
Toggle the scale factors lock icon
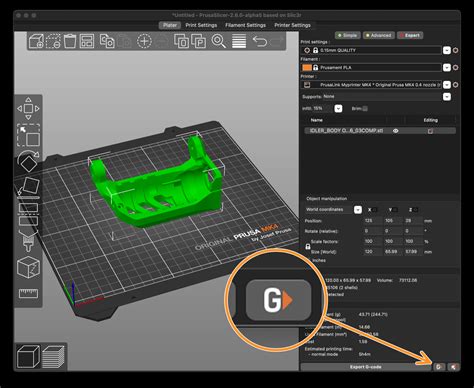point(308,247)
